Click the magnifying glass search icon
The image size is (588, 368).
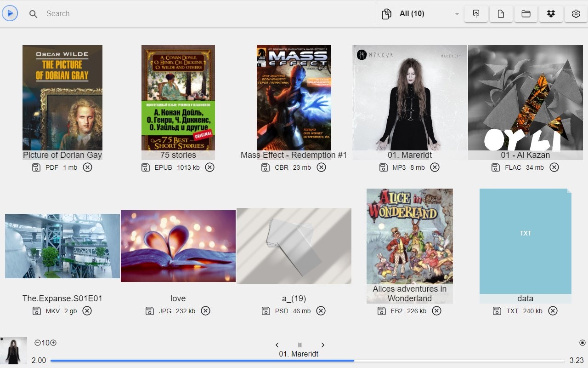pyautogui.click(x=33, y=14)
